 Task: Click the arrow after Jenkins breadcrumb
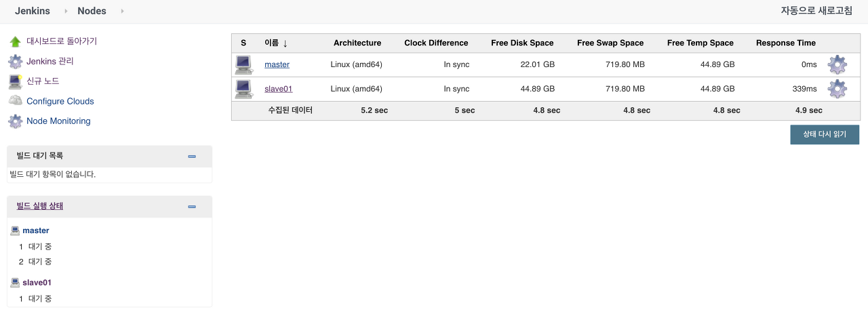pyautogui.click(x=66, y=11)
